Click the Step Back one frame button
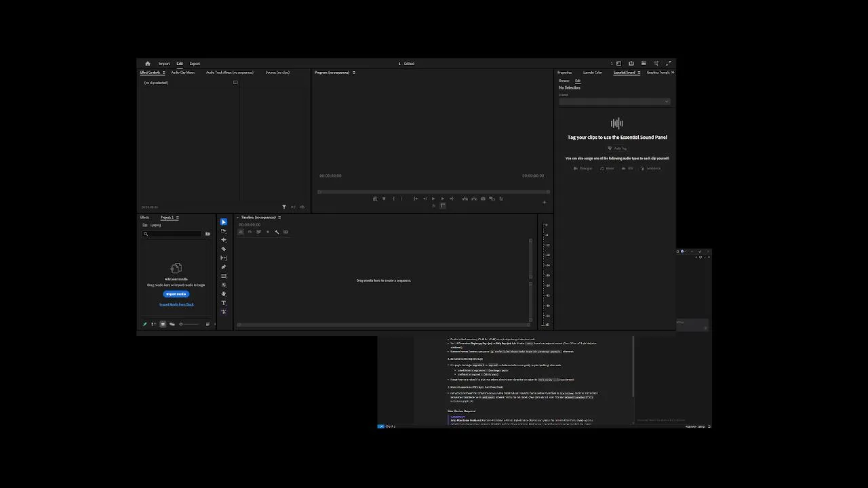The width and height of the screenshot is (868, 488). click(x=425, y=199)
